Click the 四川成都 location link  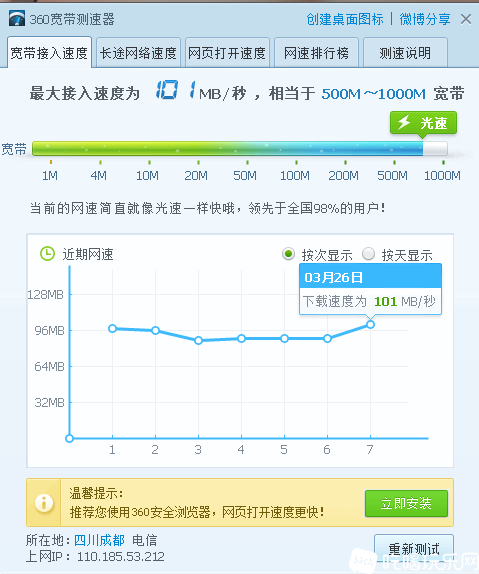pyautogui.click(x=99, y=540)
